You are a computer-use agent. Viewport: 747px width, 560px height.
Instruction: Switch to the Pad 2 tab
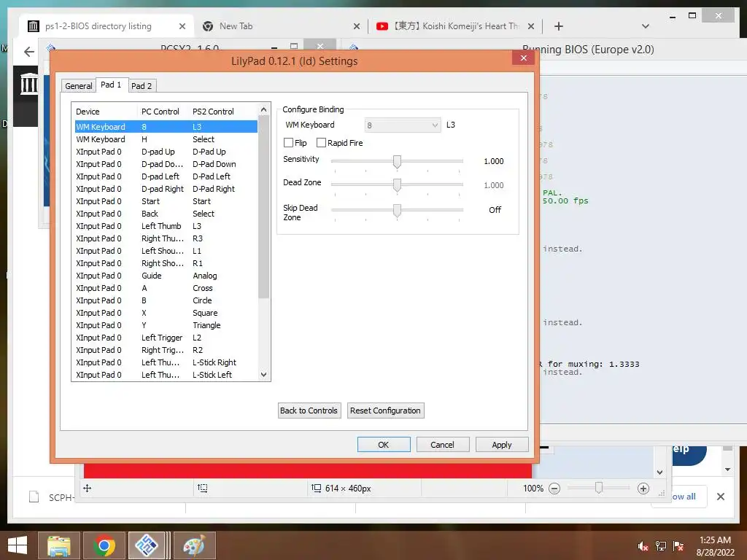point(142,86)
